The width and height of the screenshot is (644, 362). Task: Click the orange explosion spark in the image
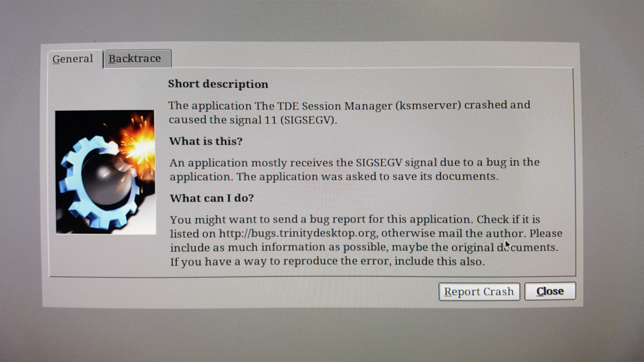[x=138, y=143]
